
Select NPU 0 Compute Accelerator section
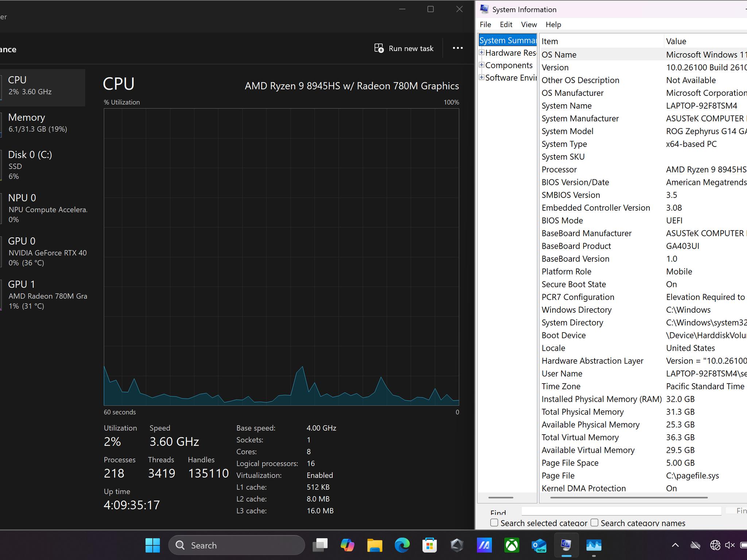40,208
